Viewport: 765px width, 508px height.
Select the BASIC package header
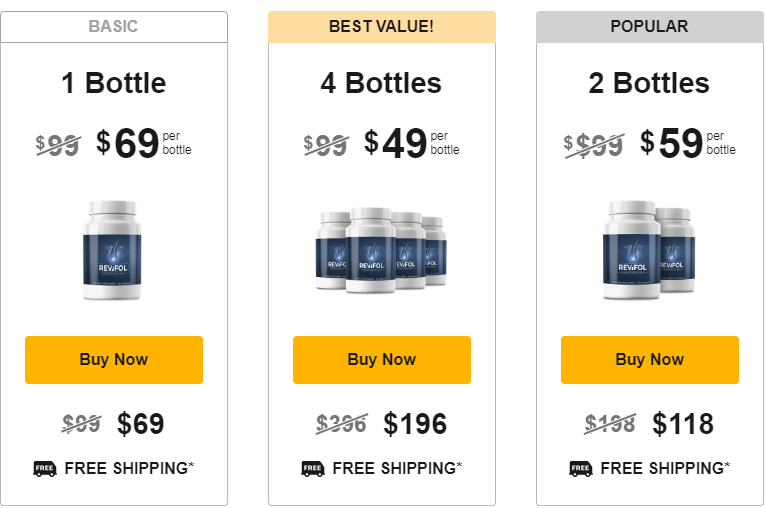point(114,27)
